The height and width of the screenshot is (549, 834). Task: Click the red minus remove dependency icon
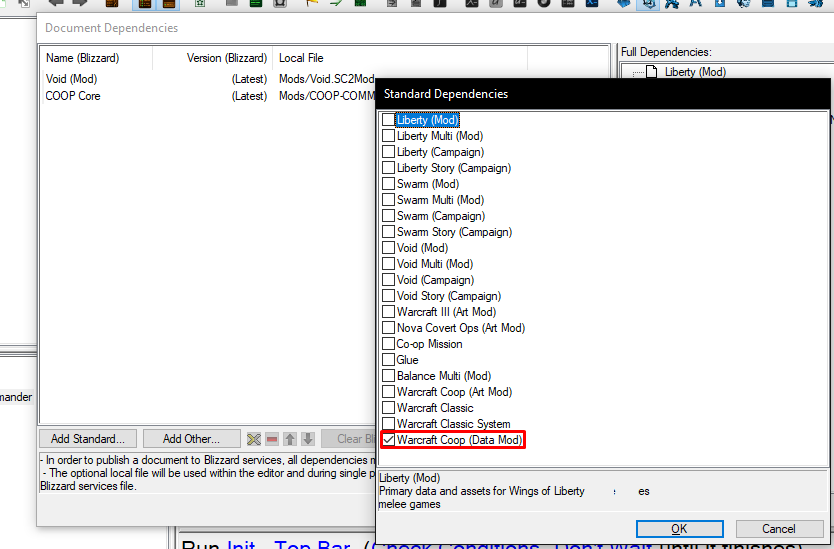click(x=272, y=439)
